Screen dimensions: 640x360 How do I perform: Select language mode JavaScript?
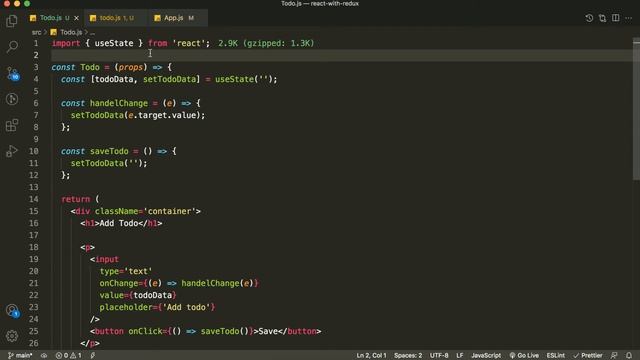486,356
